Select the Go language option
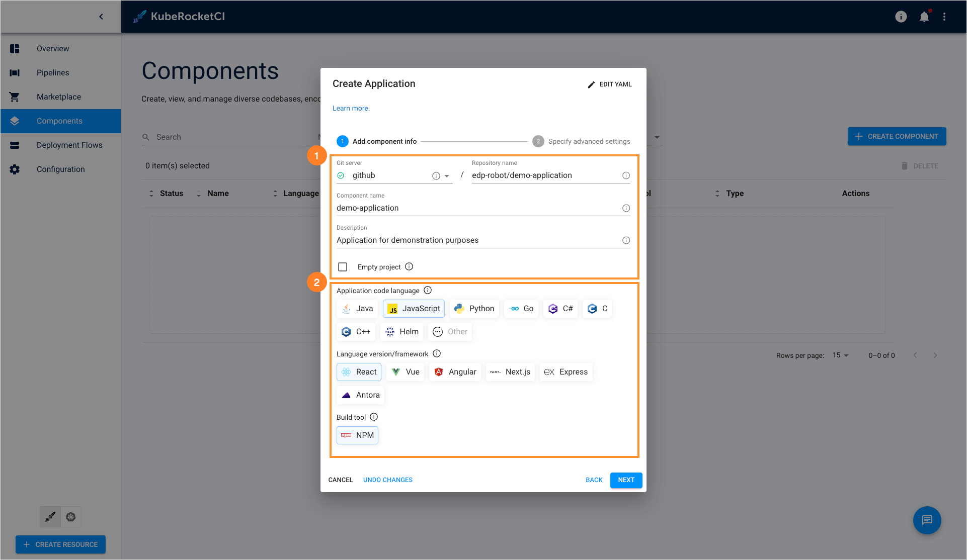 click(521, 308)
